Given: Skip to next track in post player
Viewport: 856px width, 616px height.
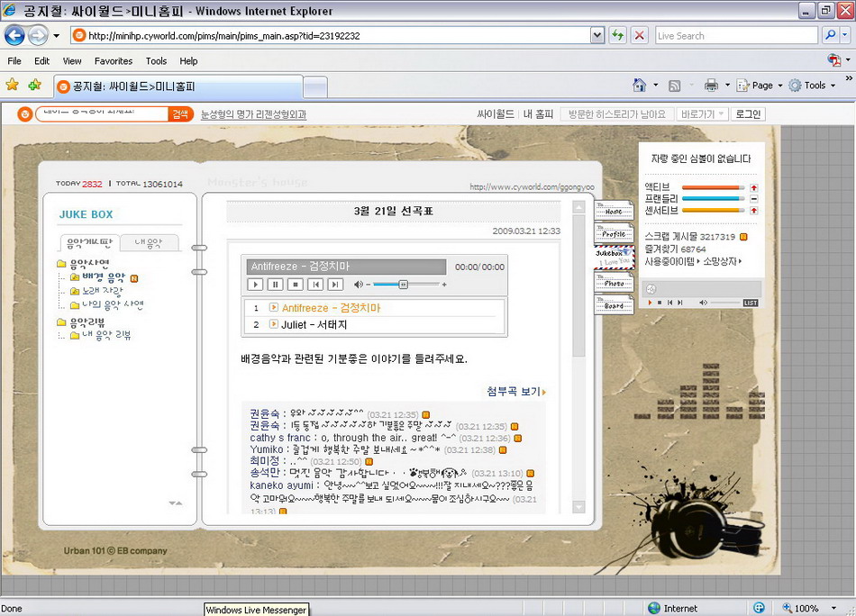Looking at the screenshot, I should tap(336, 285).
